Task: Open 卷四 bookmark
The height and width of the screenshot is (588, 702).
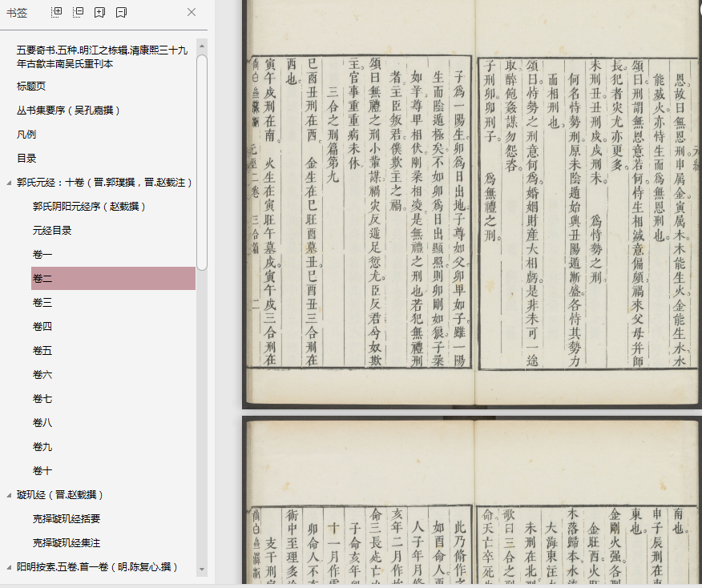Action: [42, 327]
